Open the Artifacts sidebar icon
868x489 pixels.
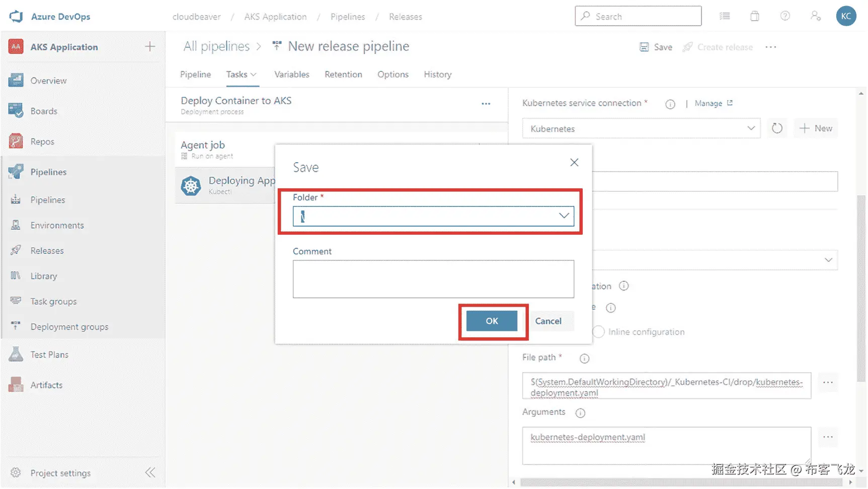click(x=16, y=385)
